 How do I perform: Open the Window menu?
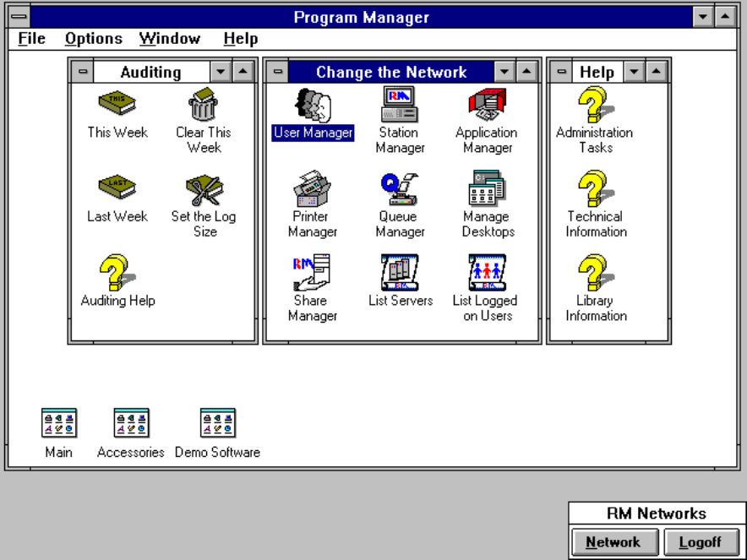[x=170, y=39]
